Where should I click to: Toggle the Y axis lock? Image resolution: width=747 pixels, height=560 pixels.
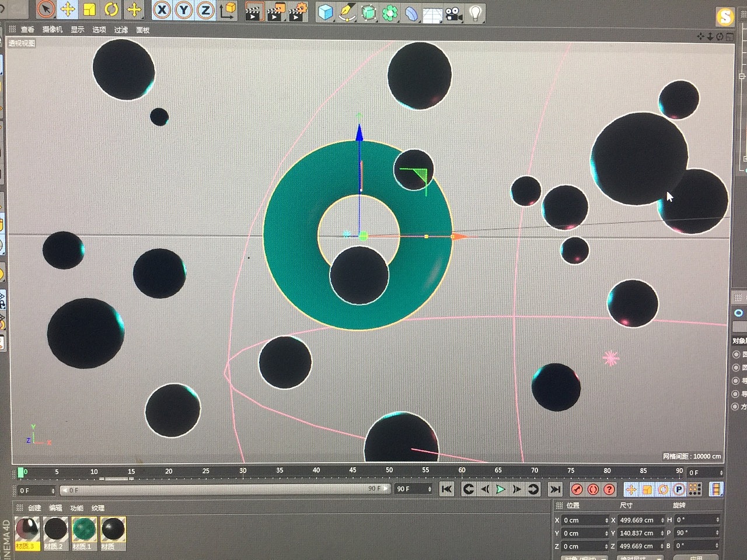point(184,10)
